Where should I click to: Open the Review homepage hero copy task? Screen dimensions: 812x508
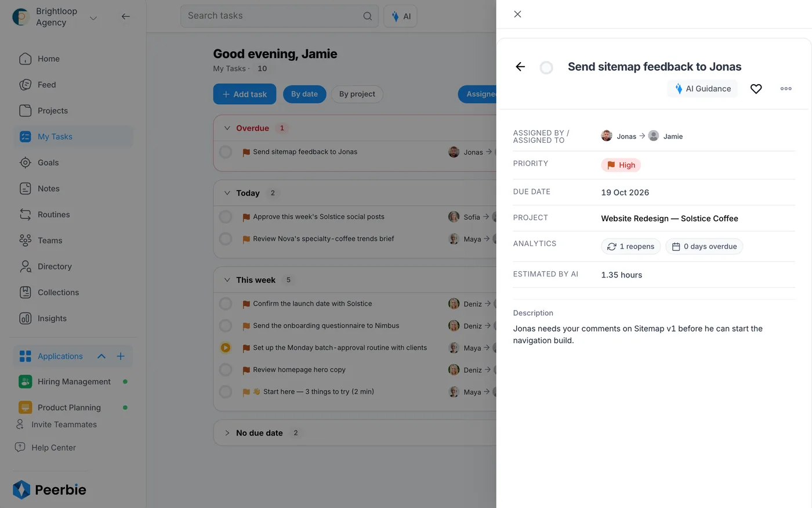point(299,370)
